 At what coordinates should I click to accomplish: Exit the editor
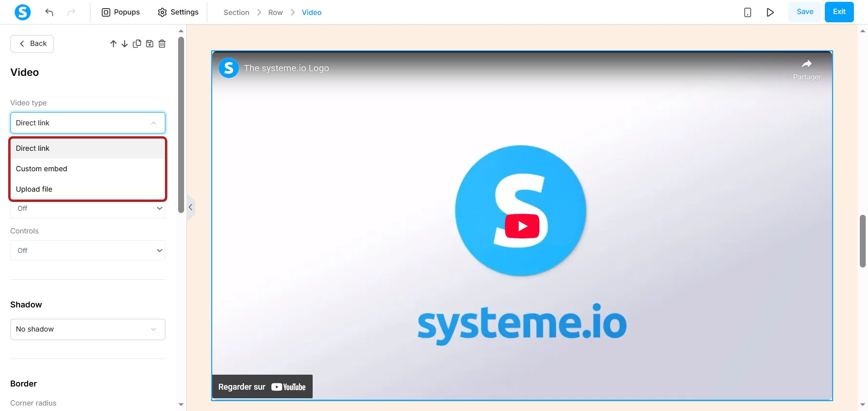[839, 12]
